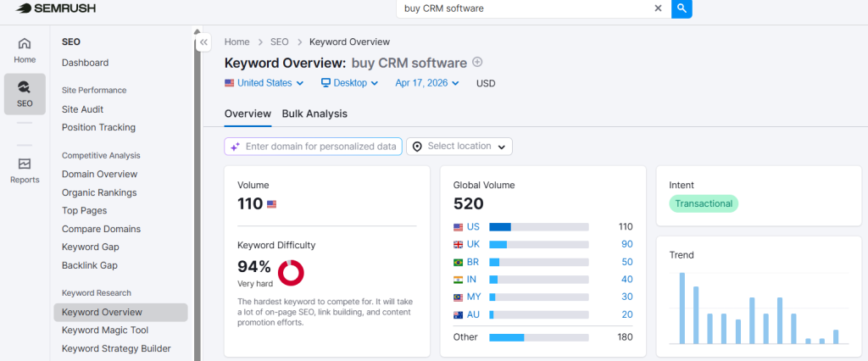This screenshot has width=868, height=361.
Task: Click the Transactional intent badge
Action: click(x=704, y=203)
